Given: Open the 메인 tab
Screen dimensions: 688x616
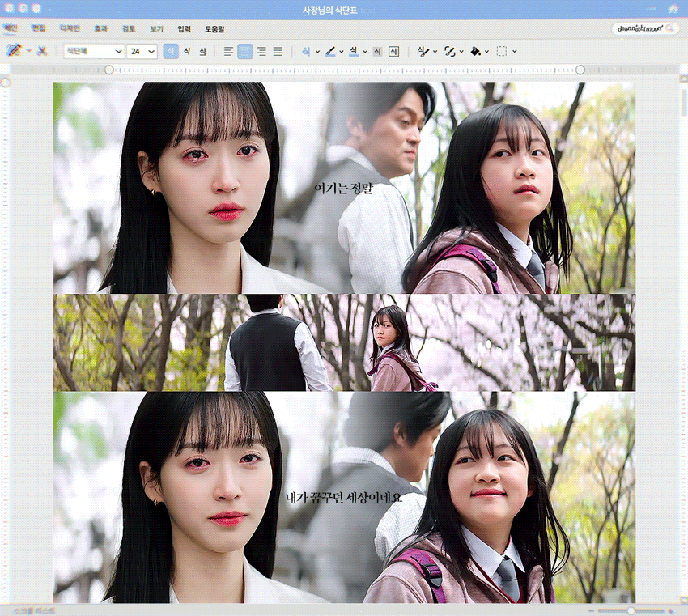Looking at the screenshot, I should tap(10, 28).
